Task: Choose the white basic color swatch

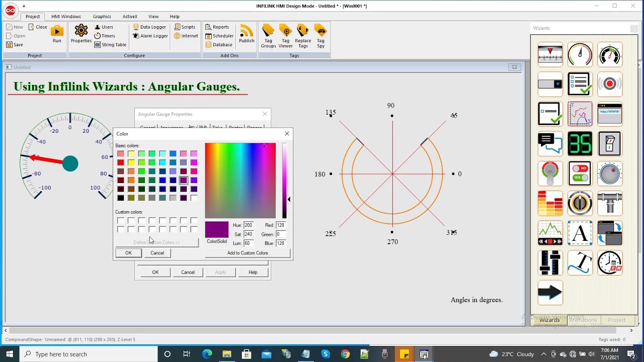Action: 194,198
